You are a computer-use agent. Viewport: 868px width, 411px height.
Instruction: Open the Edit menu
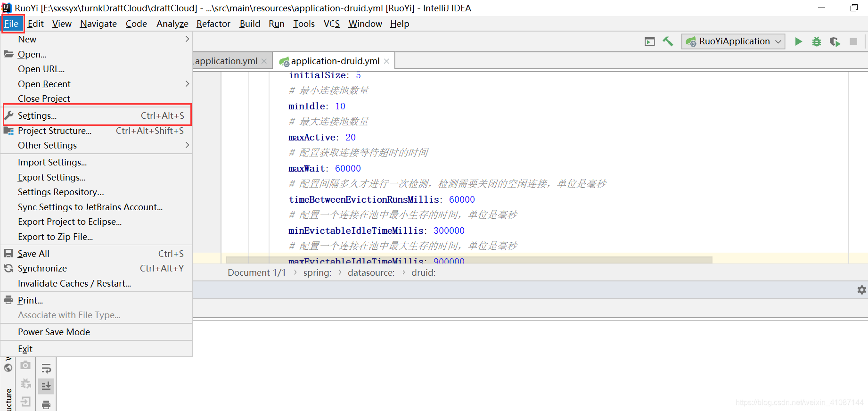pyautogui.click(x=35, y=24)
